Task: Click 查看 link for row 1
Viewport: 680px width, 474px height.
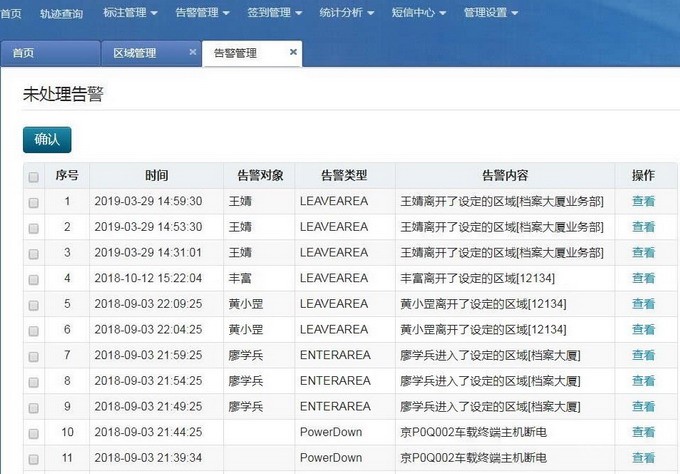Action: click(643, 201)
